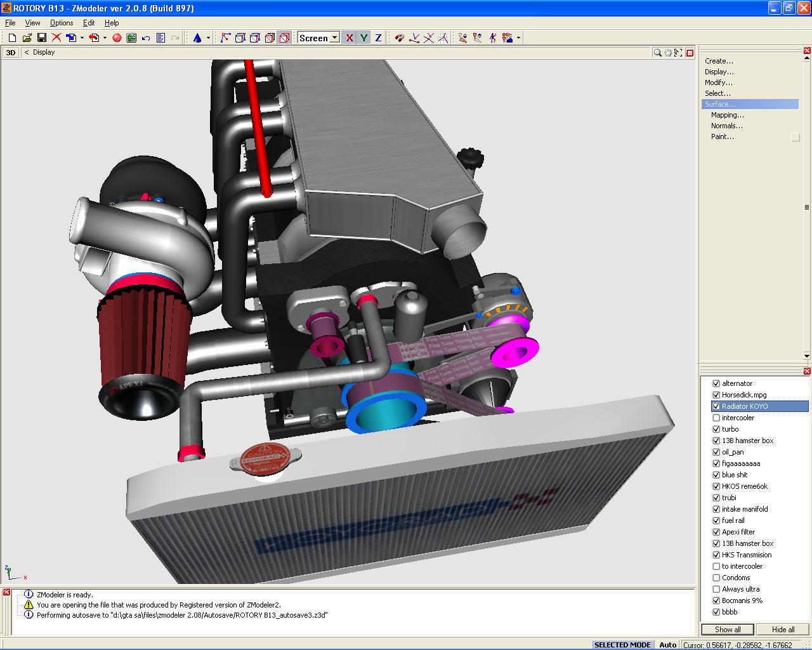Uncheck the alternator object checkbox
Image resolution: width=812 pixels, height=650 pixels.
[716, 383]
